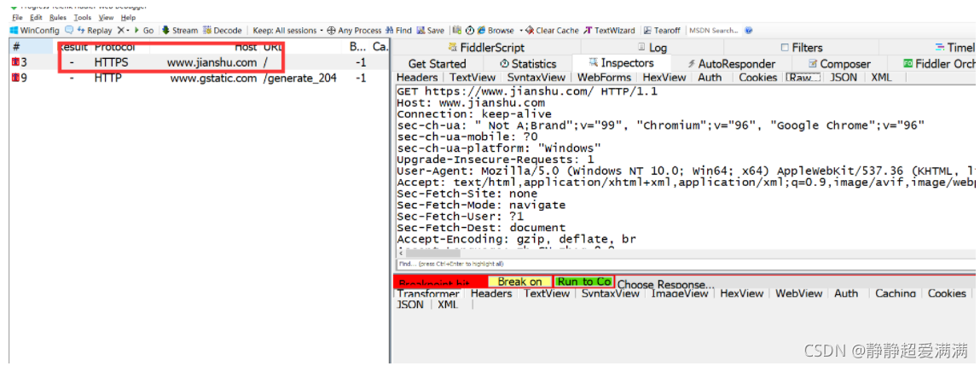
Task: Select request Cookies inspector tab
Action: 757,78
